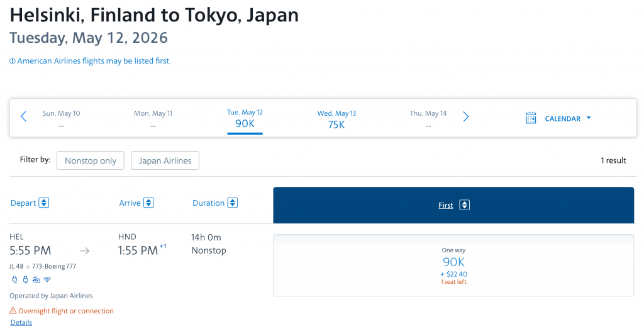Image resolution: width=644 pixels, height=331 pixels.
Task: Click the JL 48 flight number text
Action: click(16, 266)
